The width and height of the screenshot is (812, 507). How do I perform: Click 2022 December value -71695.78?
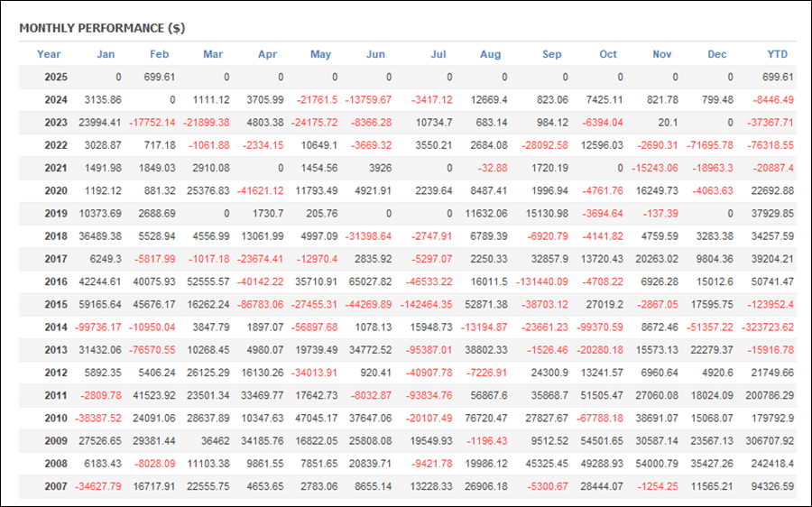point(710,145)
